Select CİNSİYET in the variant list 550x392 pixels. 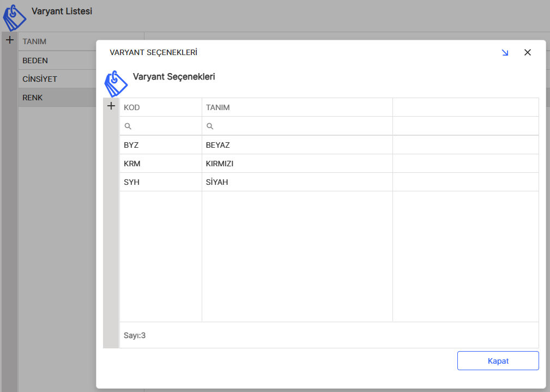pyautogui.click(x=55, y=79)
